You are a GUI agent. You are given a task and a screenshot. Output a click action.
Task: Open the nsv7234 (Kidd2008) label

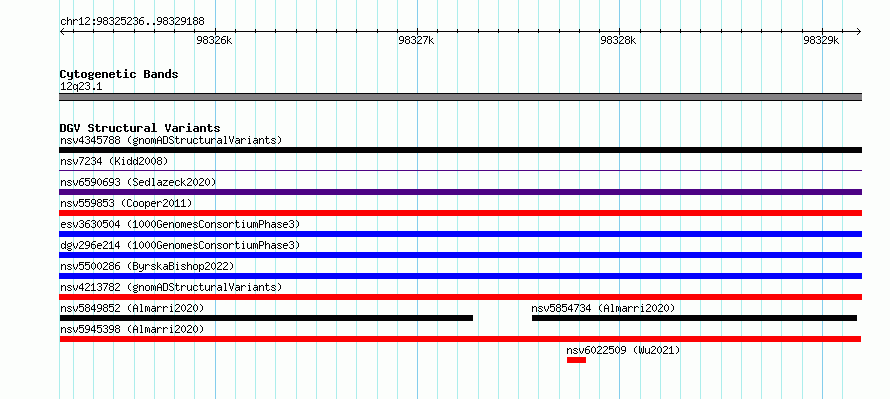[114, 161]
